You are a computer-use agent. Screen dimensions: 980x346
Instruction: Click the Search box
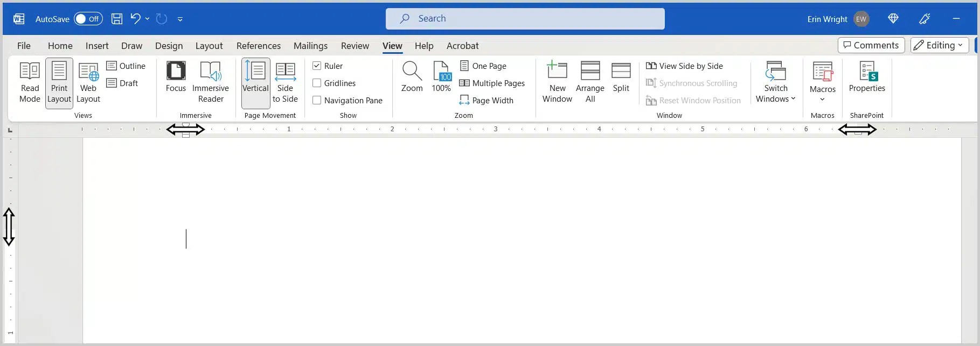pyautogui.click(x=525, y=19)
